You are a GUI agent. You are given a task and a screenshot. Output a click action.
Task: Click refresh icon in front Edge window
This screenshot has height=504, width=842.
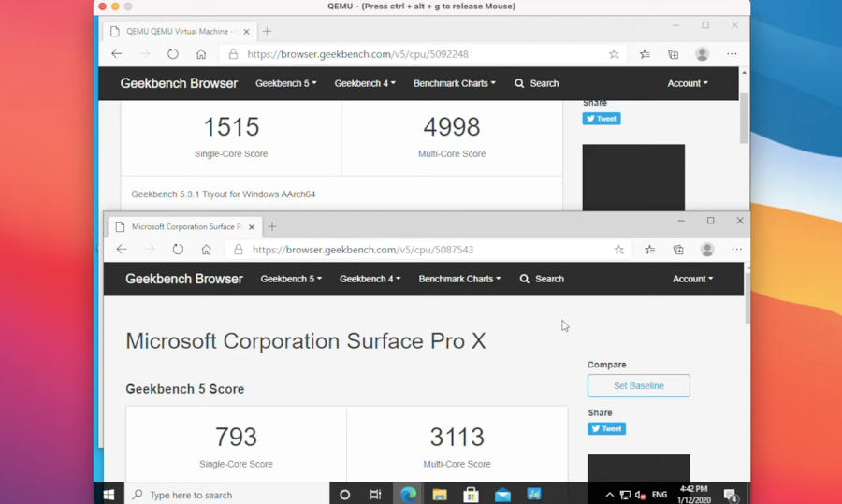click(x=178, y=250)
